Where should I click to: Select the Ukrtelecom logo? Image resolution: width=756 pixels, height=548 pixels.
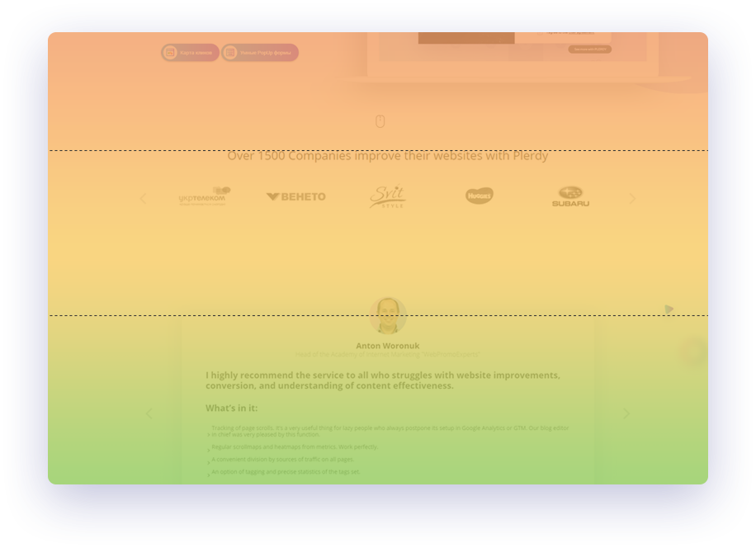[x=205, y=196]
